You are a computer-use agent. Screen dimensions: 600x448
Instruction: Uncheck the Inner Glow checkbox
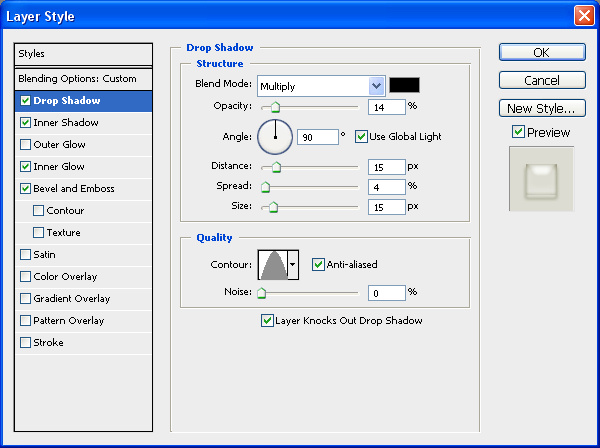(25, 167)
